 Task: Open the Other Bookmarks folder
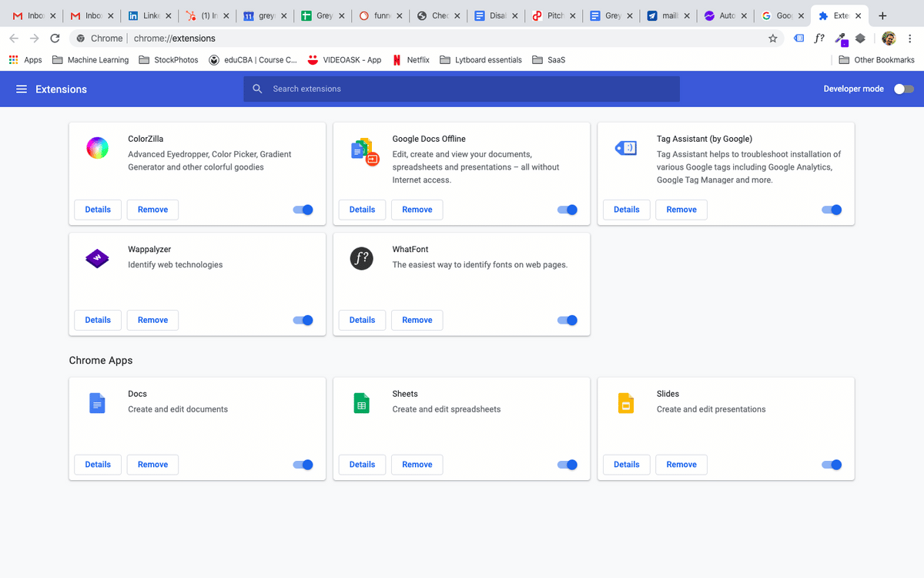pyautogui.click(x=876, y=59)
